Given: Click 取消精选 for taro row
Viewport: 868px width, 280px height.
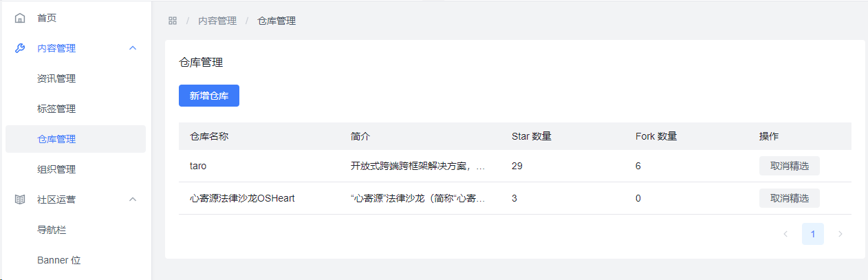Looking at the screenshot, I should [x=790, y=166].
